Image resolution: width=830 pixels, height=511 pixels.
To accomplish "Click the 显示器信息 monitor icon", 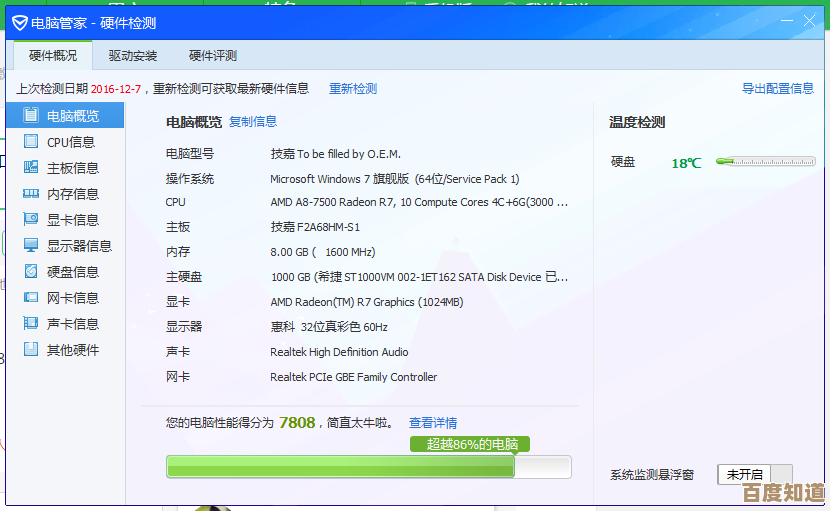I will (31, 245).
